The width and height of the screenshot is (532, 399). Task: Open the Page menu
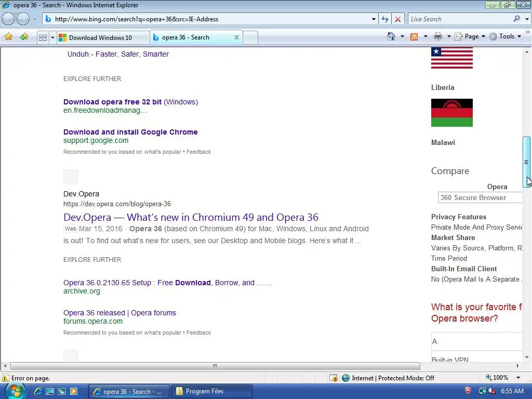(470, 36)
